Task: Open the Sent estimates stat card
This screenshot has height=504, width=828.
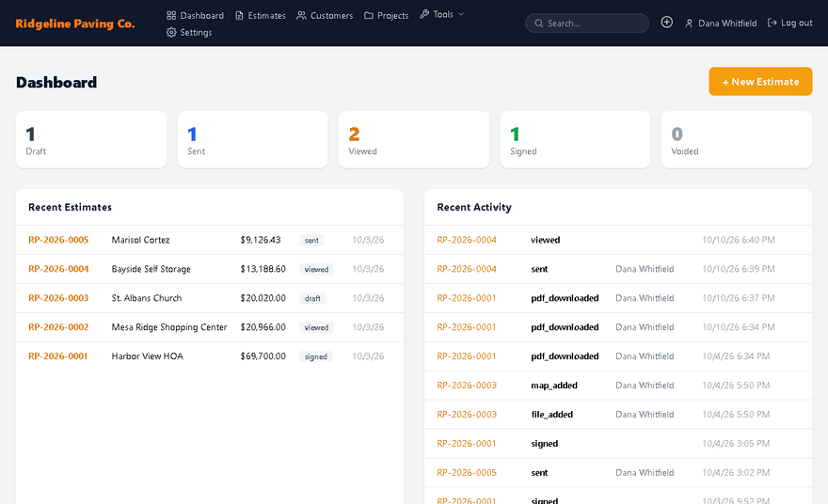Action: [x=252, y=139]
